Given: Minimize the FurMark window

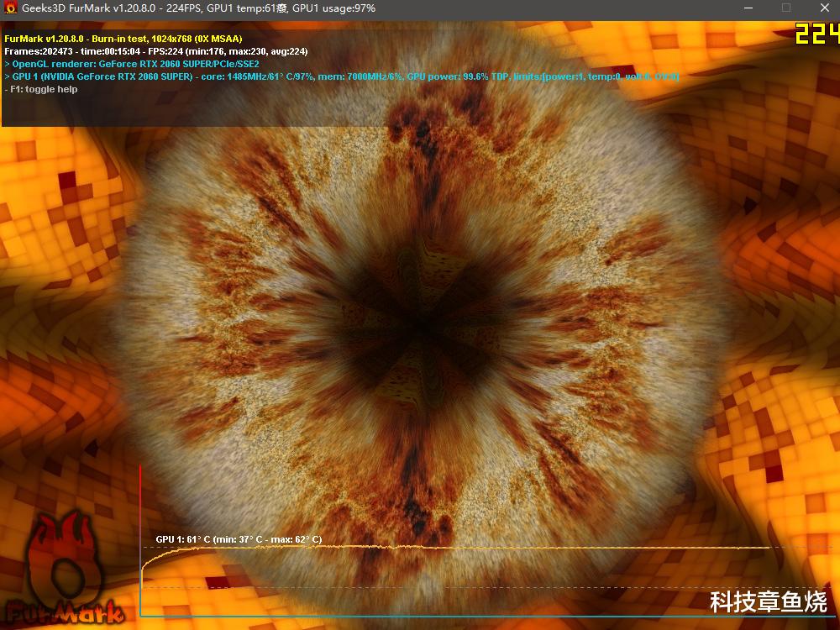Looking at the screenshot, I should (x=748, y=8).
